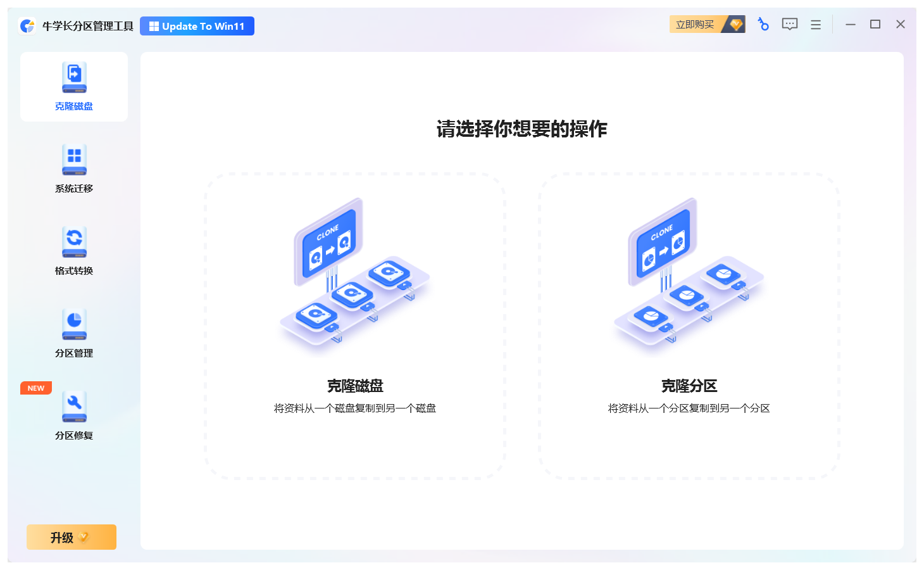Click the NEW badge beside 分区修复

tap(36, 388)
